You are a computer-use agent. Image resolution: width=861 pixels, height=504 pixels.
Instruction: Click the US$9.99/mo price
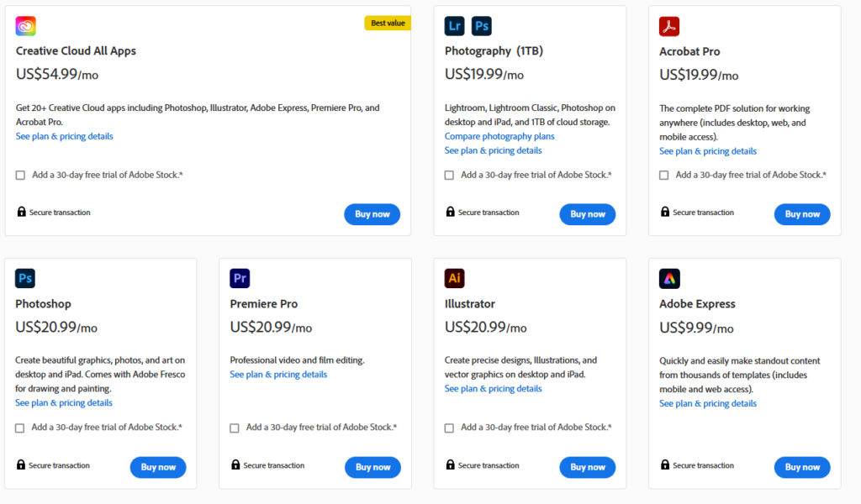(x=696, y=328)
